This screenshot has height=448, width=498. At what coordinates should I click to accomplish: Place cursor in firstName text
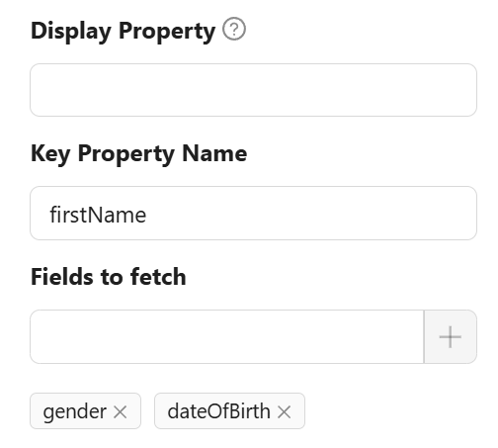point(98,215)
